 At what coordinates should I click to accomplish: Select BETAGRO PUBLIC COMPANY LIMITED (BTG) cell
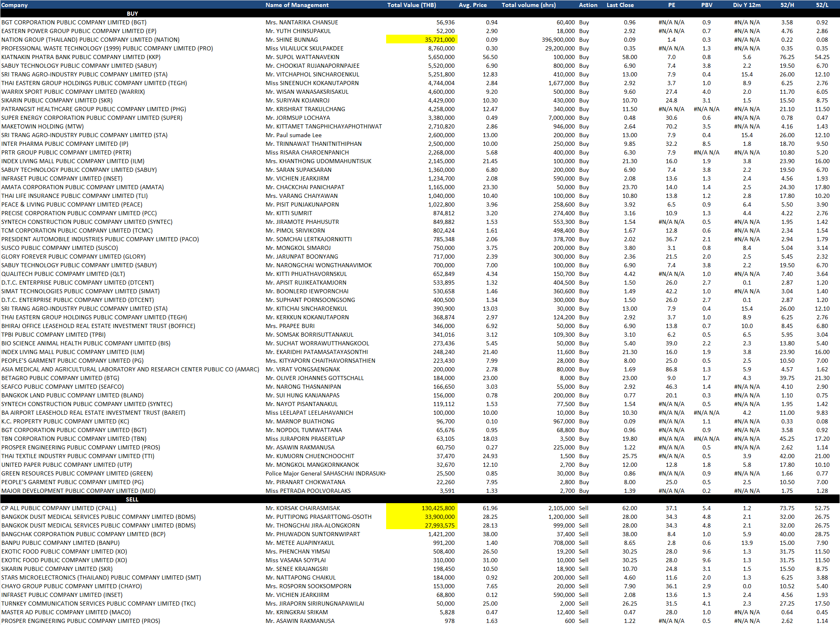(60, 378)
